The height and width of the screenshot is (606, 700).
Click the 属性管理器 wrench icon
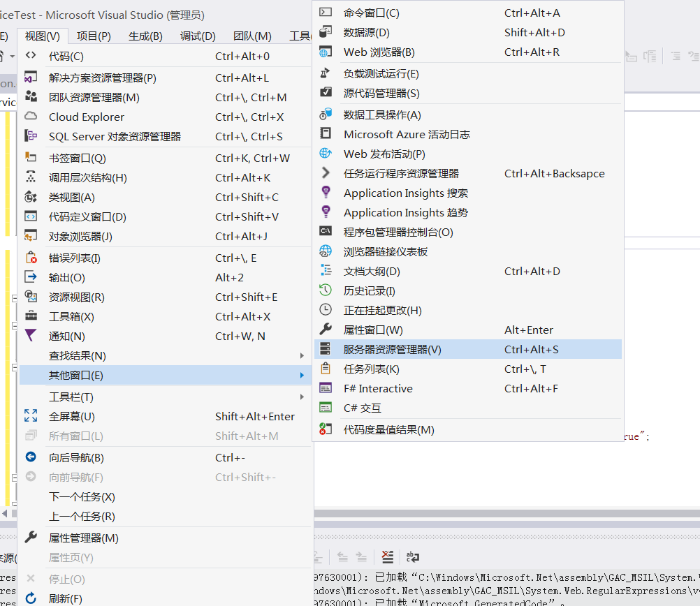(x=30, y=537)
